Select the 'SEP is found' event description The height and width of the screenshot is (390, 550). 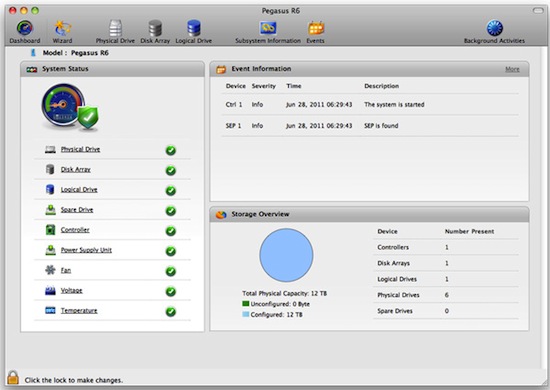click(381, 126)
